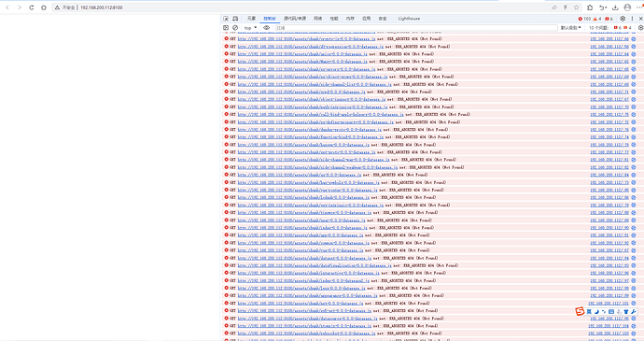This screenshot has height=341, width=644.
Task: Switch to the 性能 tab
Action: coord(334,19)
